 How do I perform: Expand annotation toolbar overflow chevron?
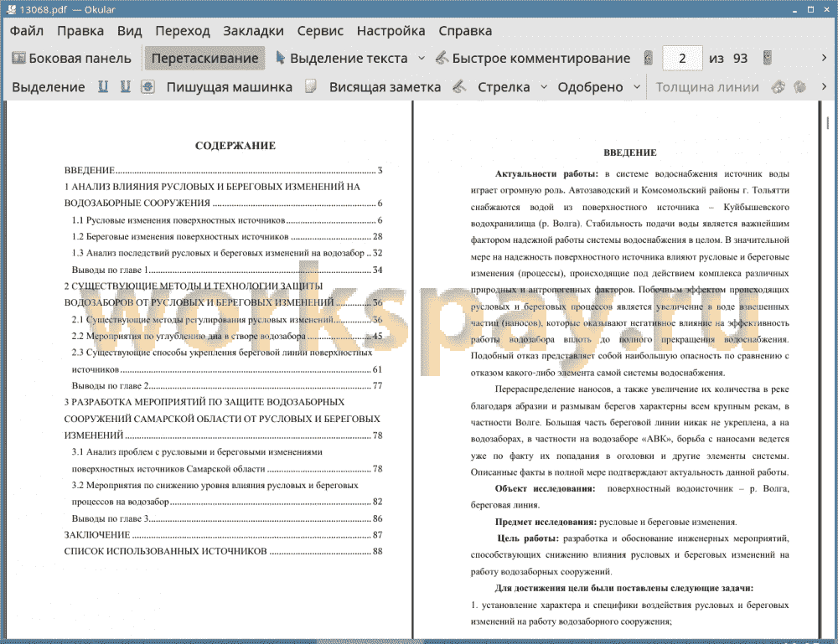tap(824, 86)
